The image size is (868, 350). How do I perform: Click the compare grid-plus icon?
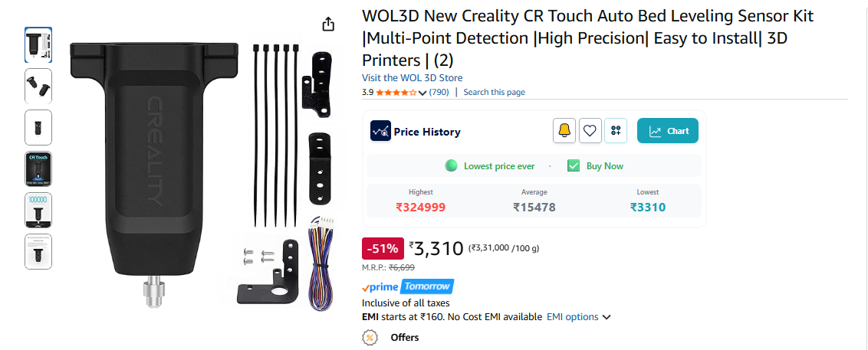(616, 131)
